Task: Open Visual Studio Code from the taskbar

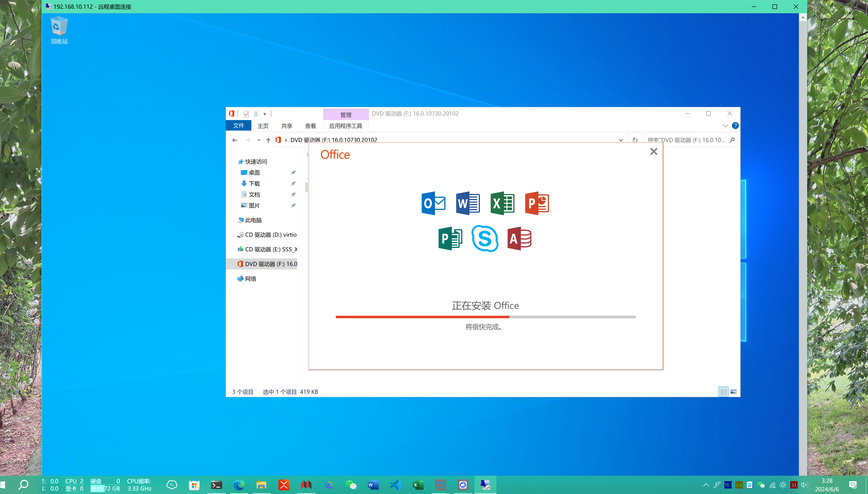Action: pos(396,485)
